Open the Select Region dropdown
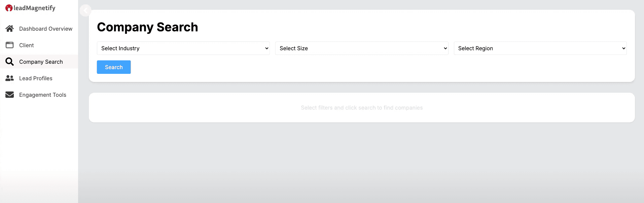The image size is (644, 203). [x=540, y=48]
